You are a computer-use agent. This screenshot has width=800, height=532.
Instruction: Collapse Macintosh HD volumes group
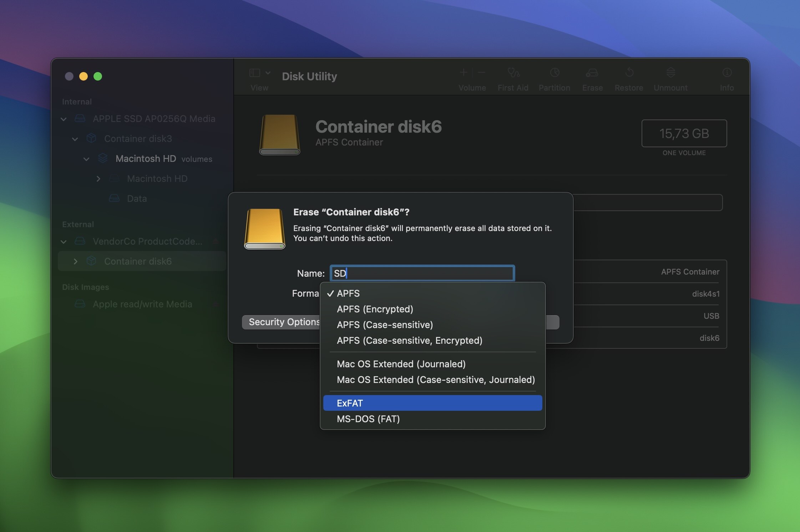(86, 159)
